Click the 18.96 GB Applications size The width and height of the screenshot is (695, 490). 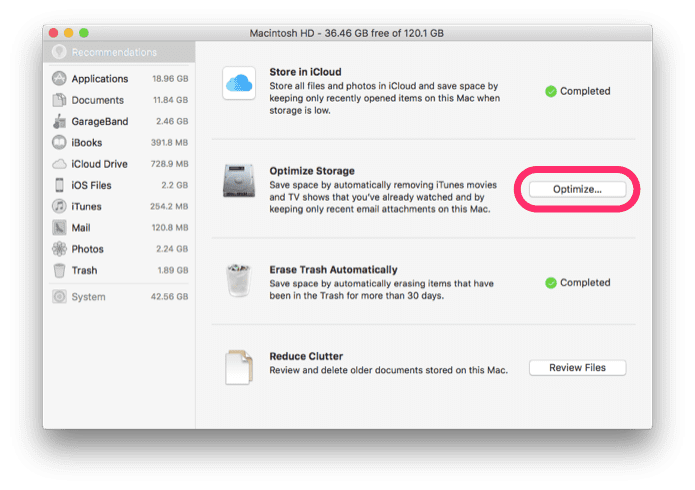[170, 78]
